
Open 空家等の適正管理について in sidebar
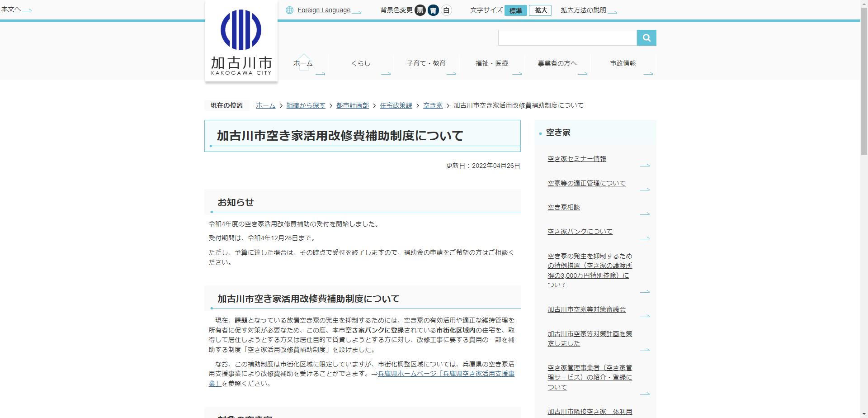point(586,183)
